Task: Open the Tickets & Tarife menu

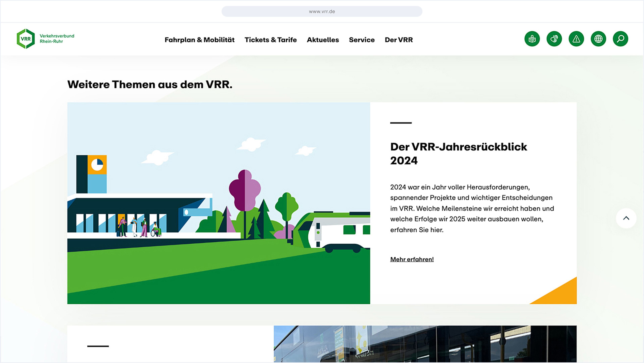Action: pyautogui.click(x=271, y=40)
